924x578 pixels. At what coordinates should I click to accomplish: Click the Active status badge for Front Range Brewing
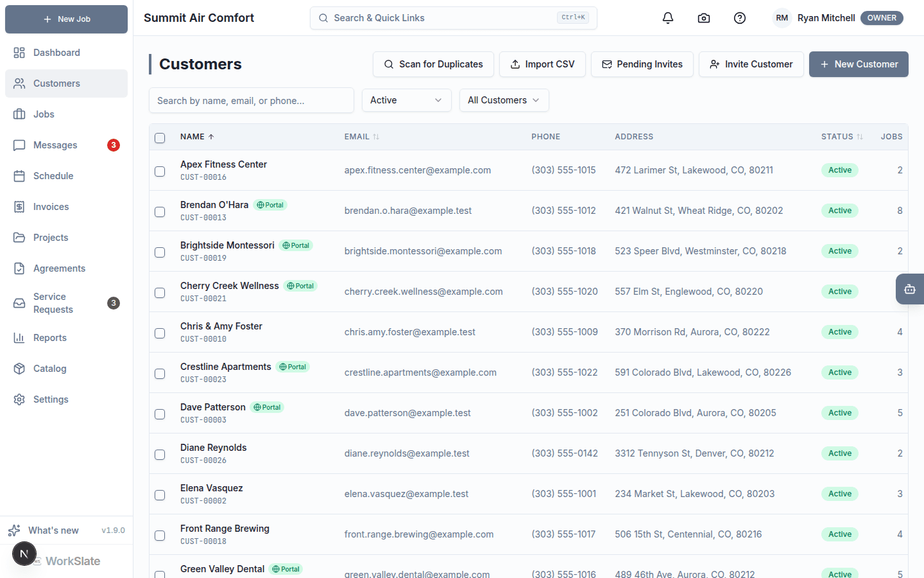point(840,534)
